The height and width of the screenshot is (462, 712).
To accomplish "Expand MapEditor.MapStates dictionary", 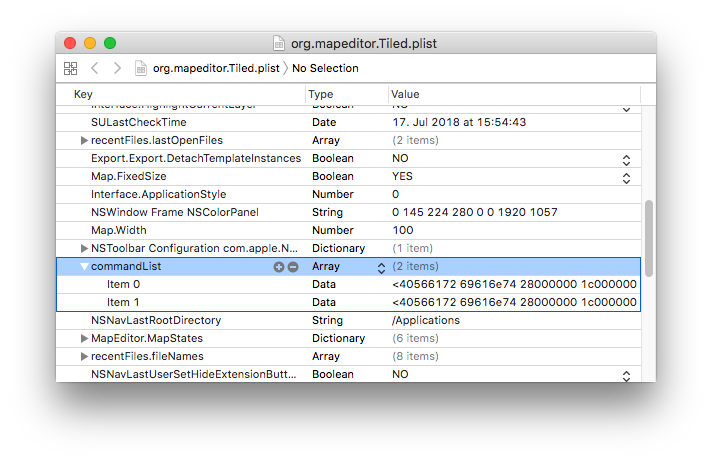I will (84, 338).
